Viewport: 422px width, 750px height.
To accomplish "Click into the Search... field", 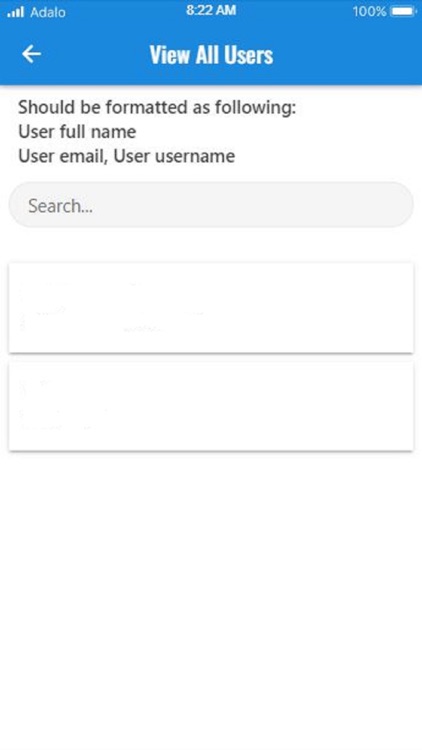I will pos(211,205).
